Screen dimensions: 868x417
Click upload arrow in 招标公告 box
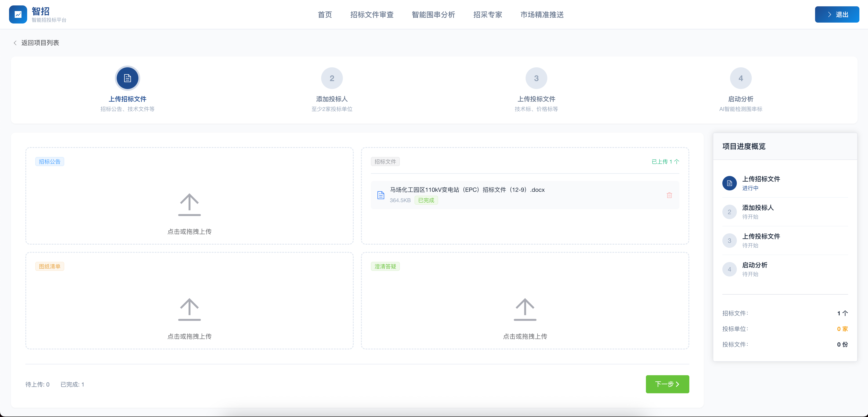189,205
